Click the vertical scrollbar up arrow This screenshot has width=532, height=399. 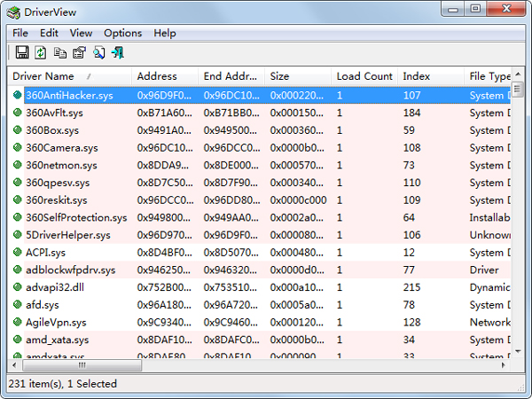point(518,74)
